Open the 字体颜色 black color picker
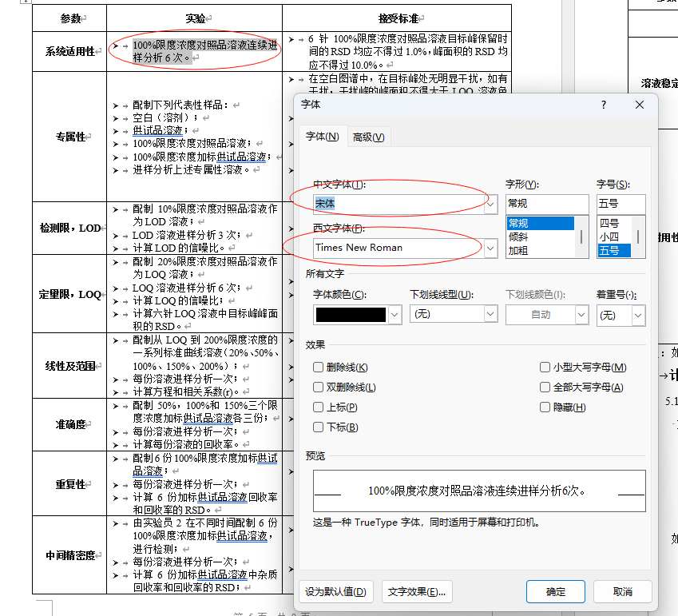Viewport: 678px width, 616px height. click(x=395, y=315)
